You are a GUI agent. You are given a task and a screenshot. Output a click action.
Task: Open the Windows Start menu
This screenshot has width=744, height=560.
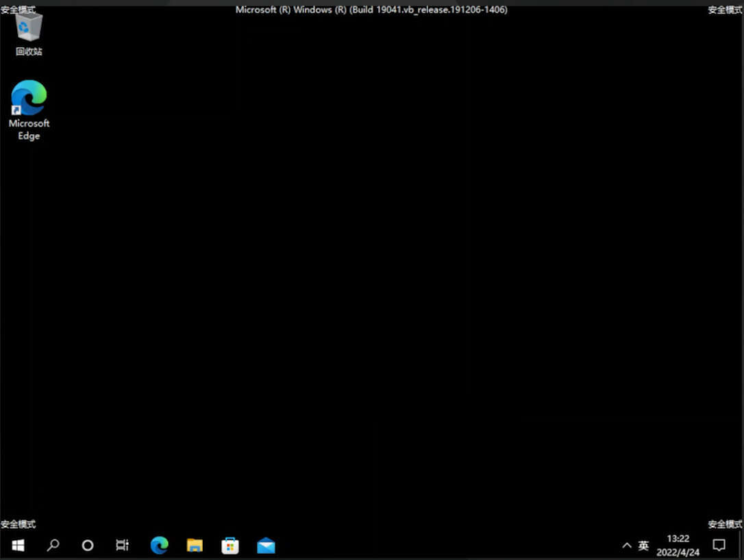[x=18, y=546]
